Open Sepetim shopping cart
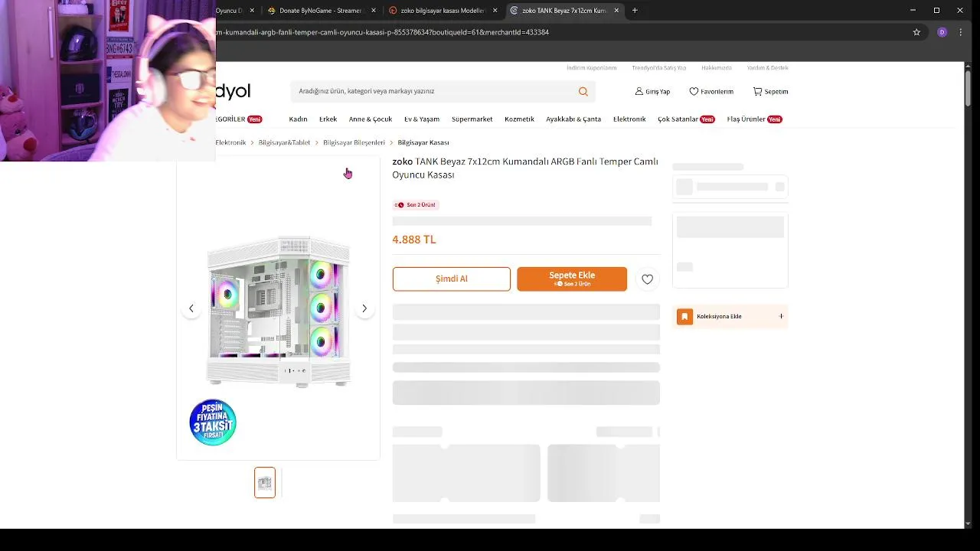Screen dimensions: 980x551 pos(770,91)
